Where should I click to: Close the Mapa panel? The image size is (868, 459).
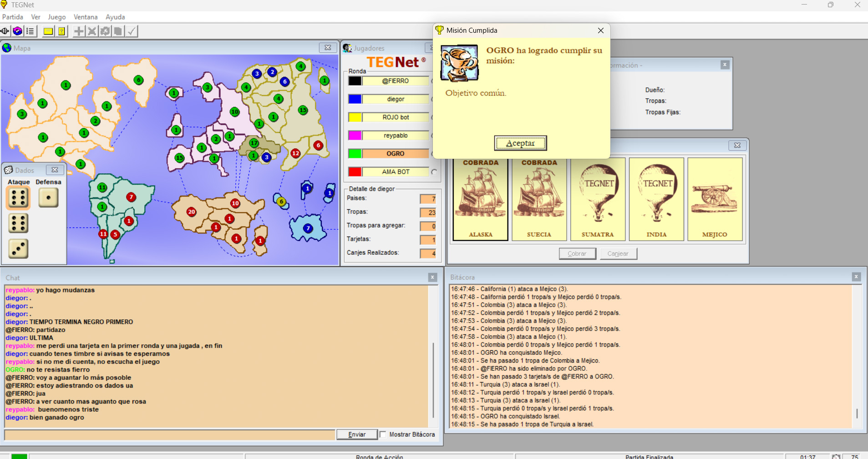click(x=328, y=48)
